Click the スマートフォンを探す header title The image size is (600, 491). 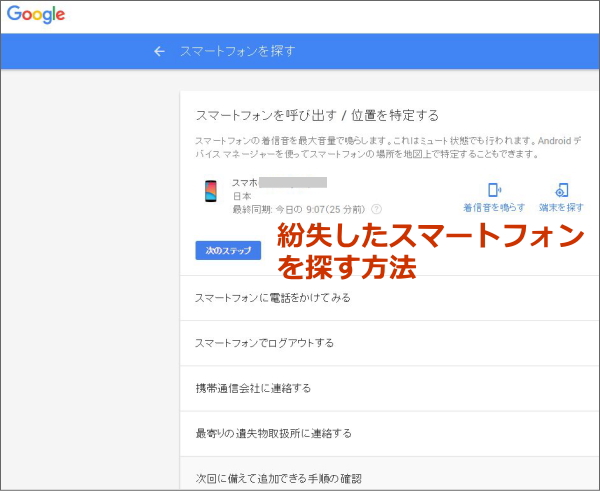point(237,51)
